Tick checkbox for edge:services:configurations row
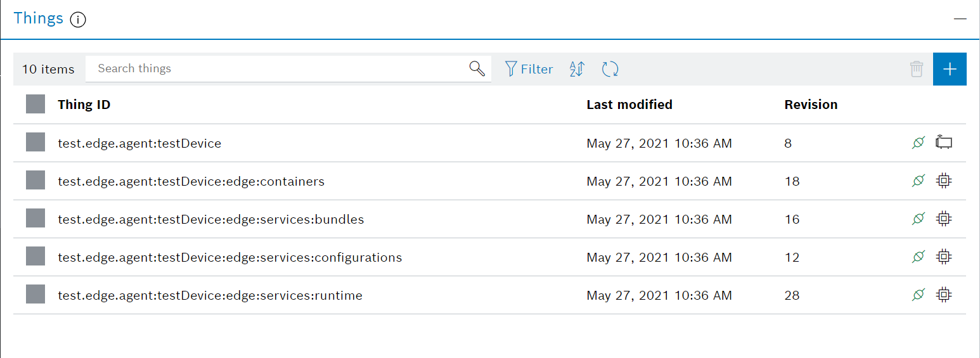The image size is (980, 358). 35,257
